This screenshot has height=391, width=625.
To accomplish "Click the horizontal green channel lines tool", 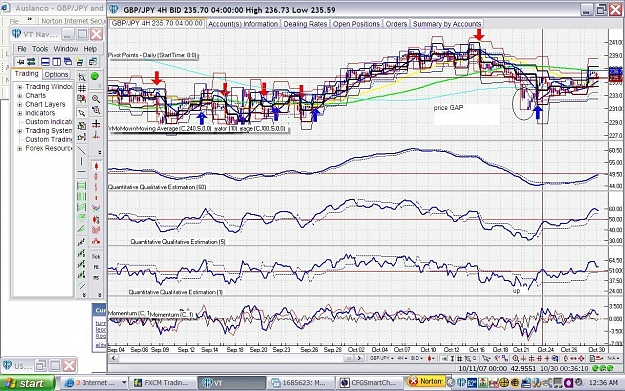I will (x=82, y=186).
